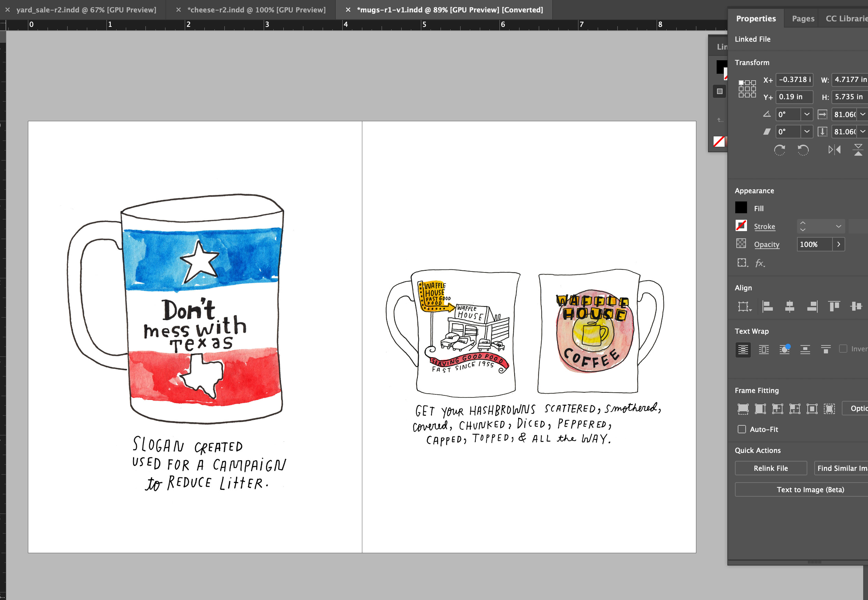Click Center Content frame fitting icon
Screen dimensions: 868x600
click(x=812, y=408)
